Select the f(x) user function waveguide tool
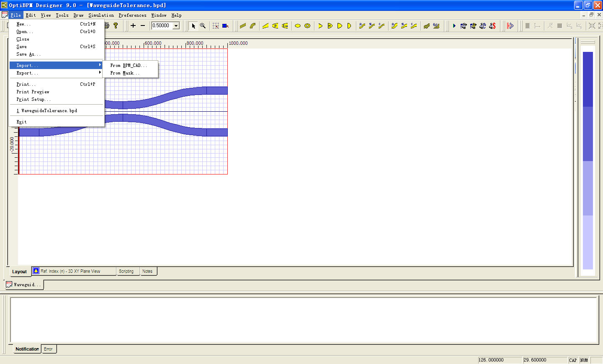Image resolution: width=603 pixels, height=364 pixels. tap(436, 26)
